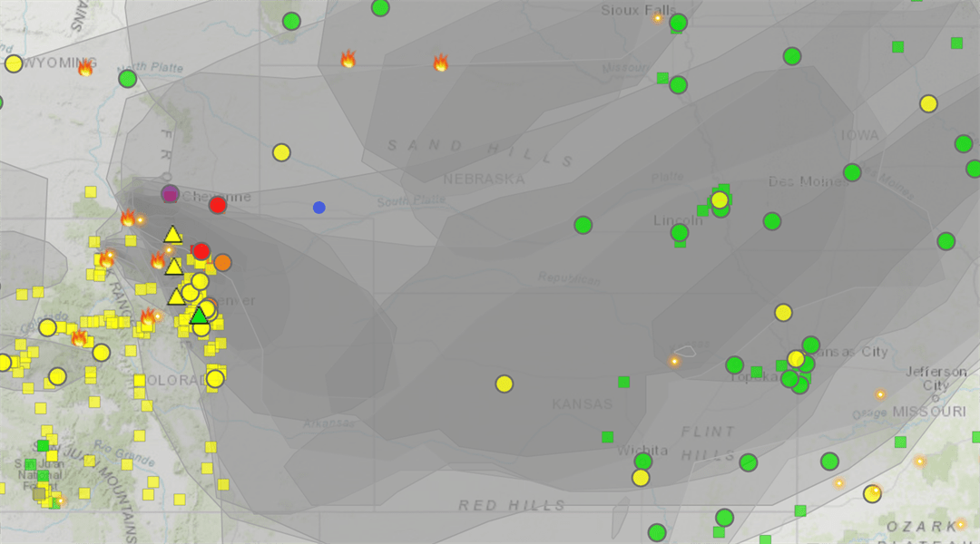Open the orange monitor circle north of Denver
Screen dimensions: 980x544
coord(222,262)
